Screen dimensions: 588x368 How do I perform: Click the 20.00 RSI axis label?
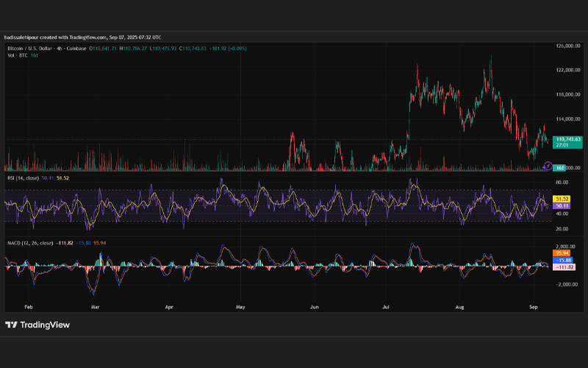click(x=562, y=229)
